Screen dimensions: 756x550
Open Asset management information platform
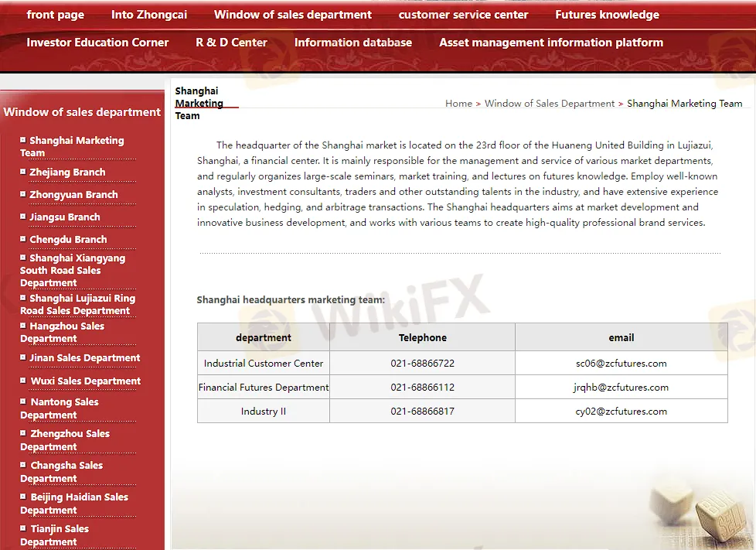tap(550, 43)
